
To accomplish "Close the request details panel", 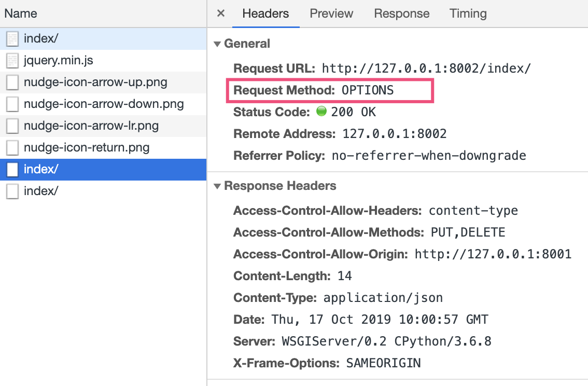I will tap(221, 13).
